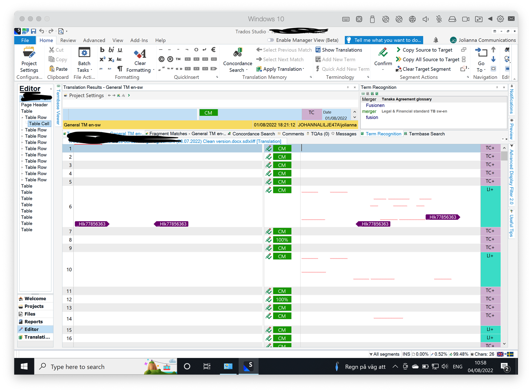This screenshot has width=532, height=392.
Task: Insert the registered trademark symbol
Action: [x=170, y=59]
